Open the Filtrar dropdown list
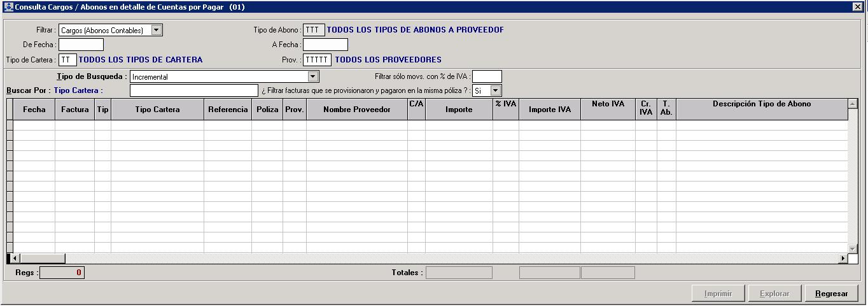 [157, 30]
